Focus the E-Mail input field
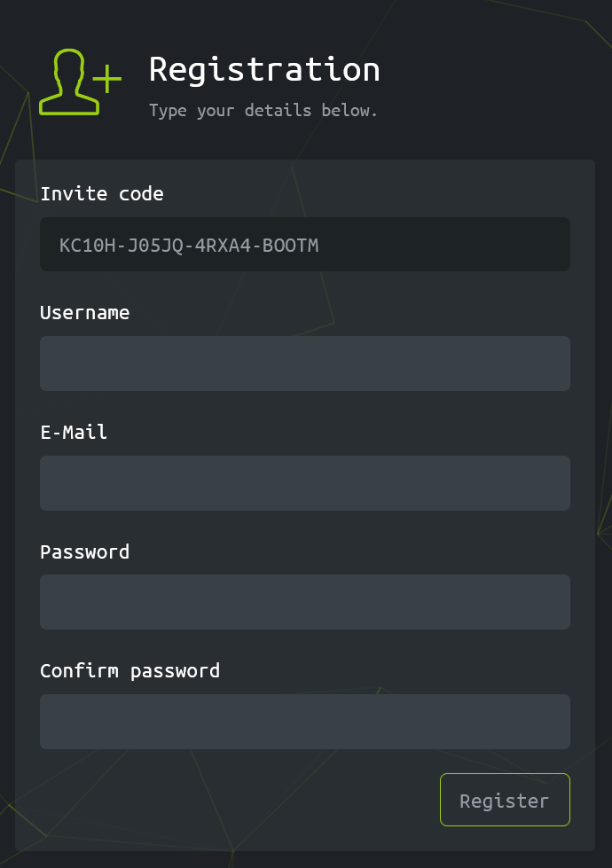 tap(305, 482)
